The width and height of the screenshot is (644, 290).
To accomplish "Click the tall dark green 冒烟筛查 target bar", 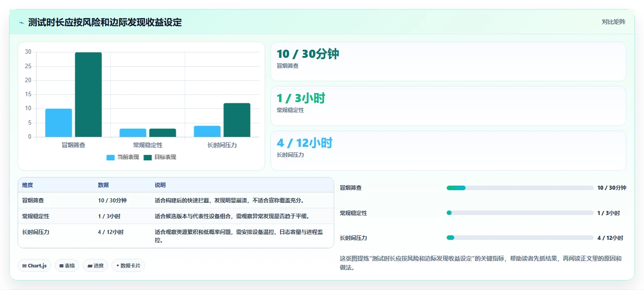I will [88, 94].
